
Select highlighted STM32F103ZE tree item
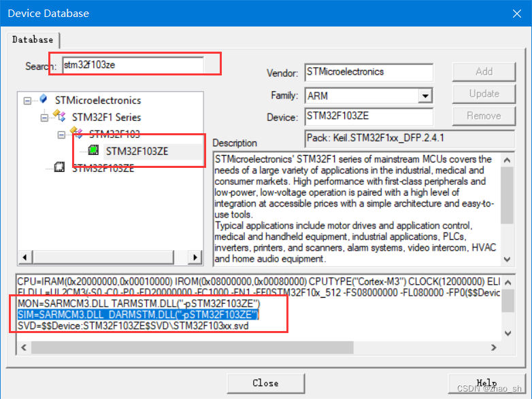(x=137, y=151)
